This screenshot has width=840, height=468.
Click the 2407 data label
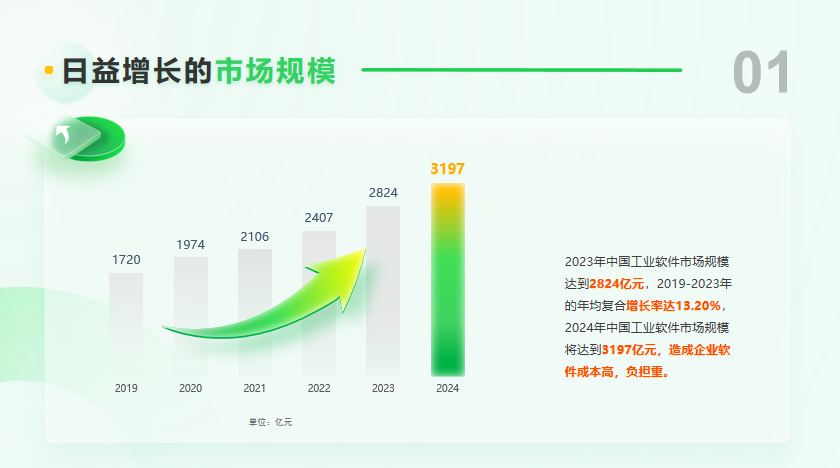[x=319, y=217]
